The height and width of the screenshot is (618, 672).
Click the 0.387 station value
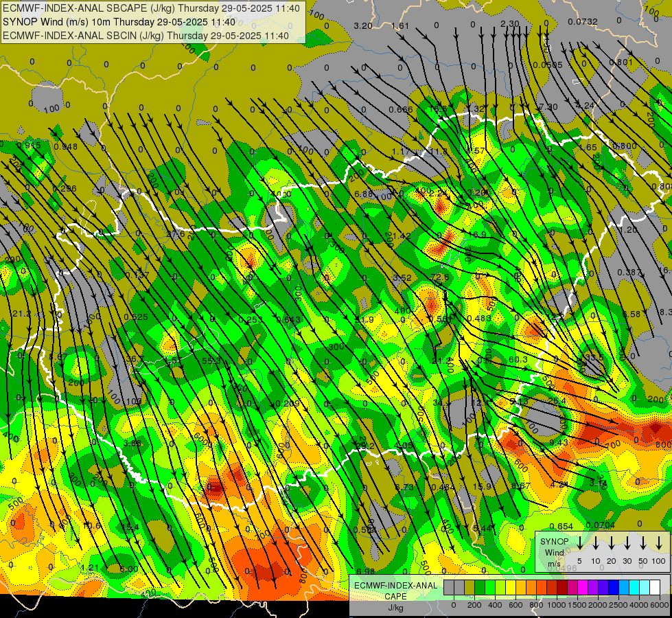pos(629,273)
